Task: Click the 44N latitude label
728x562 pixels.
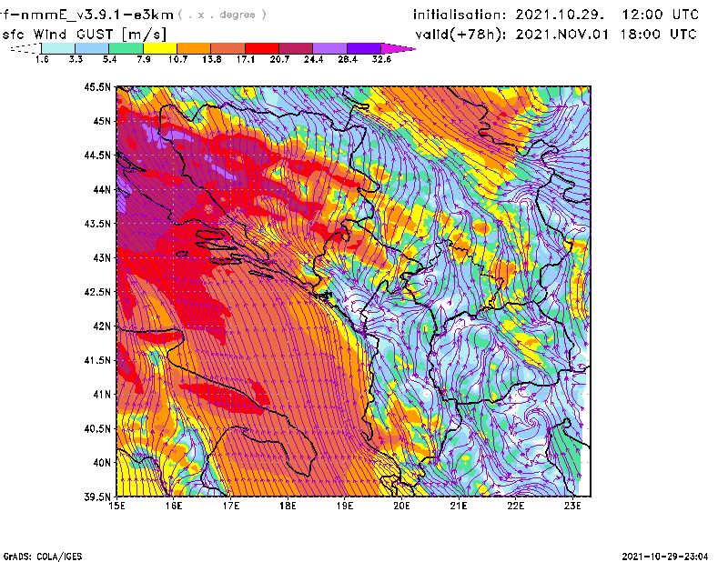Action: (102, 189)
